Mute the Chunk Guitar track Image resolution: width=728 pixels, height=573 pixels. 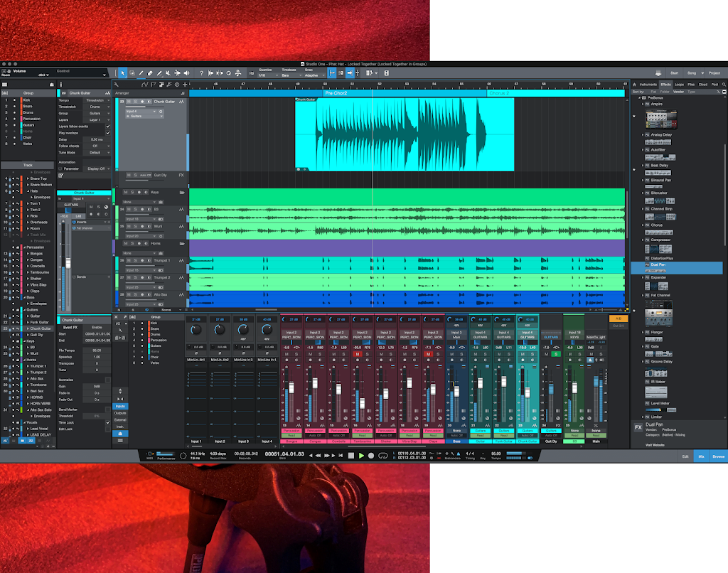(129, 102)
